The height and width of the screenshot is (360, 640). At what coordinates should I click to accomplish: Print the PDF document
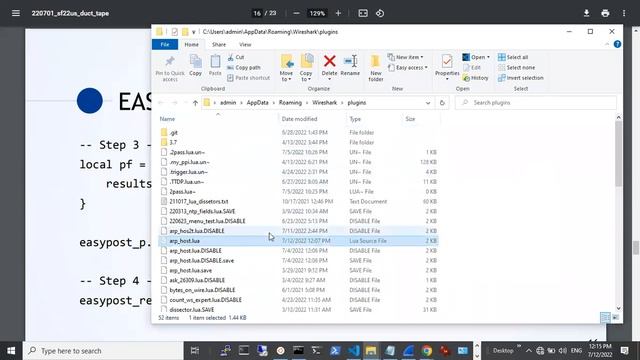tap(605, 13)
